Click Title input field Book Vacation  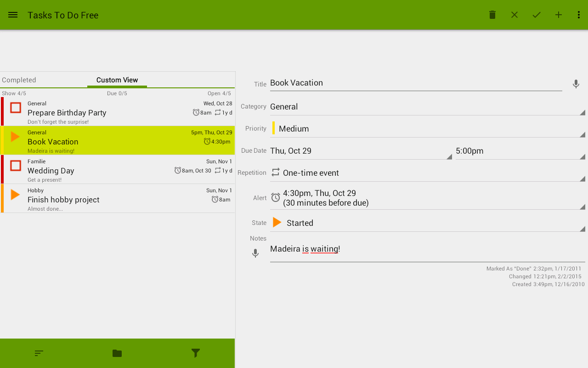416,83
